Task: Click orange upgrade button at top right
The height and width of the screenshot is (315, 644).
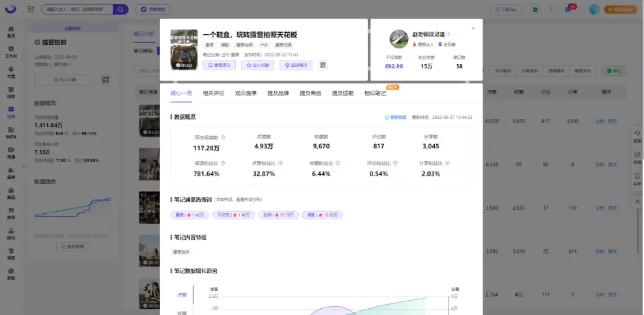Action: pos(621,10)
